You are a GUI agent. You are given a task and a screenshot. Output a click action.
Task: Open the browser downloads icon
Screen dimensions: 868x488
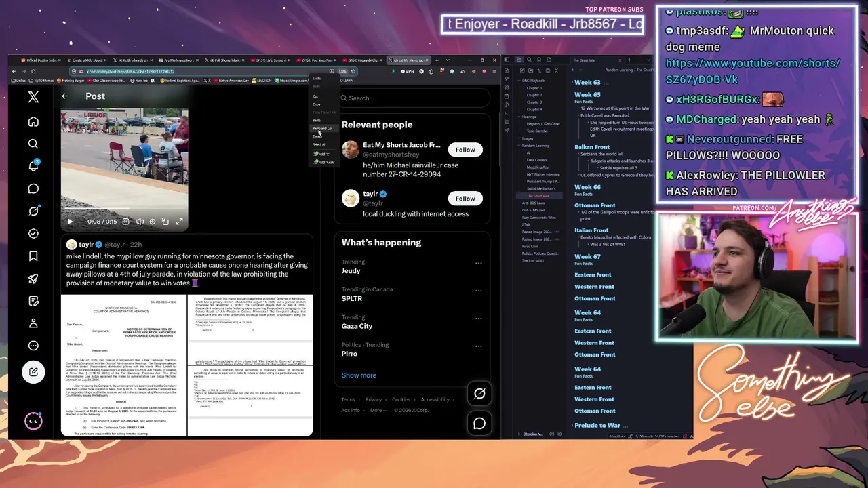point(393,71)
